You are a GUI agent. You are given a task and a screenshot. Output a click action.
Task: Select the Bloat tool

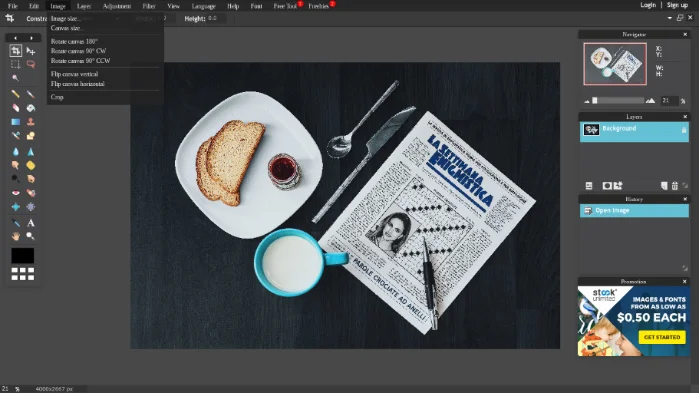(16, 207)
